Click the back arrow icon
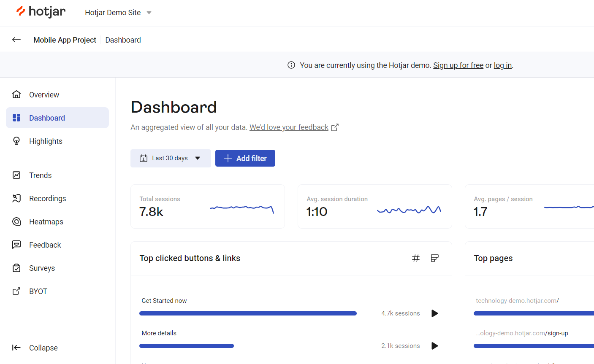Viewport: 594px width, 364px height. coord(16,40)
